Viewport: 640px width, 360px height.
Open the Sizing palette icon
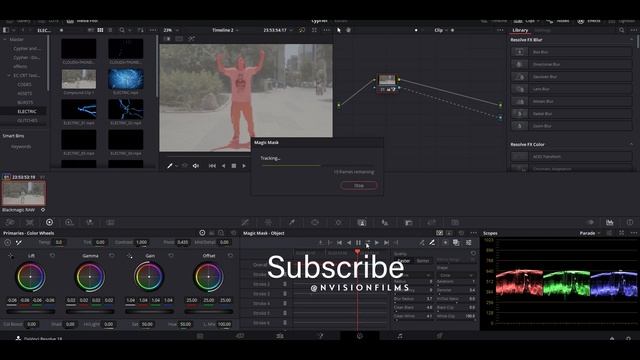click(x=431, y=222)
